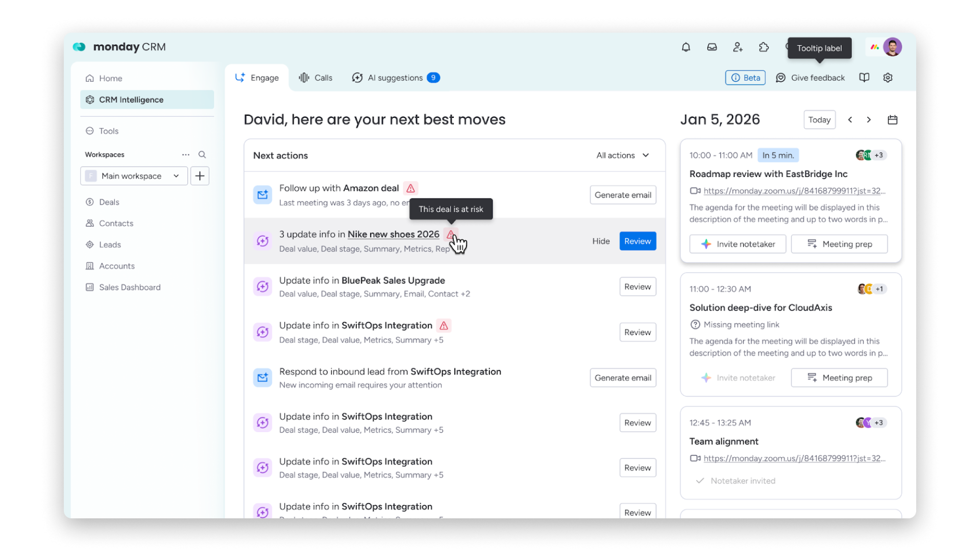Add a new workspace item with plus

[200, 176]
